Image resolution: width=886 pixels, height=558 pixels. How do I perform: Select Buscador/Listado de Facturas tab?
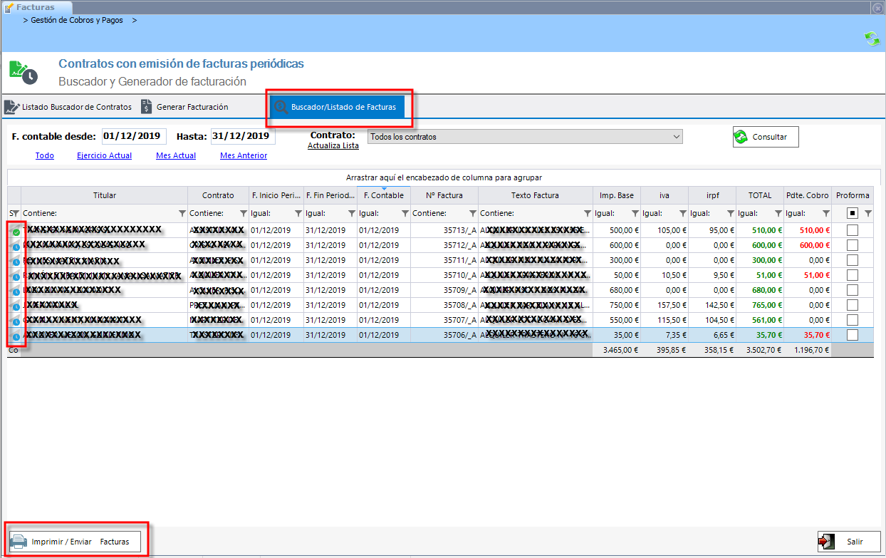pos(337,107)
